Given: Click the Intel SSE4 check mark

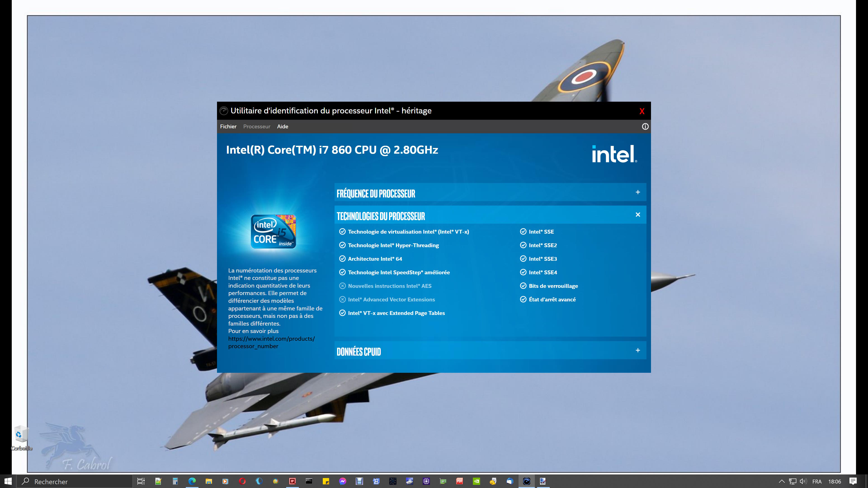Looking at the screenshot, I should pyautogui.click(x=523, y=272).
